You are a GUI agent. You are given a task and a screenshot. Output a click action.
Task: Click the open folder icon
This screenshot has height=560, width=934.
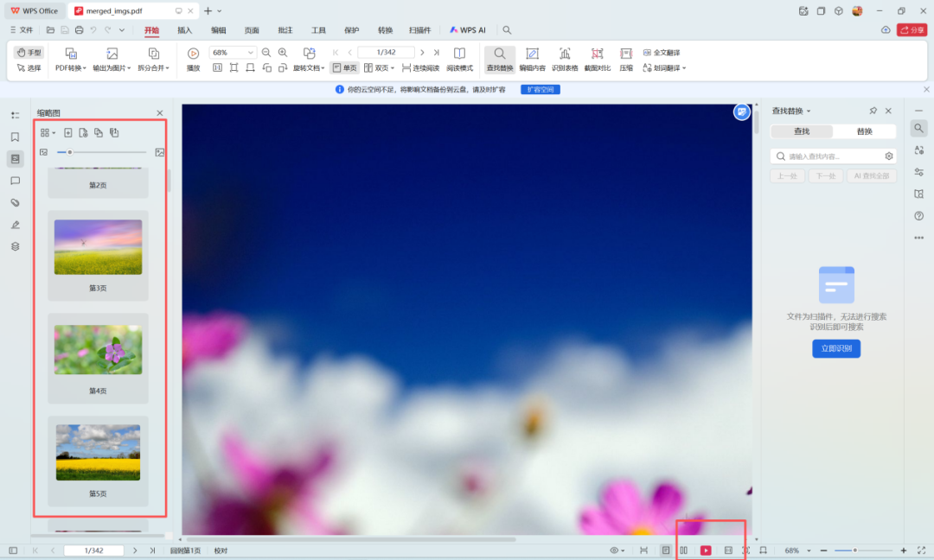pos(51,29)
